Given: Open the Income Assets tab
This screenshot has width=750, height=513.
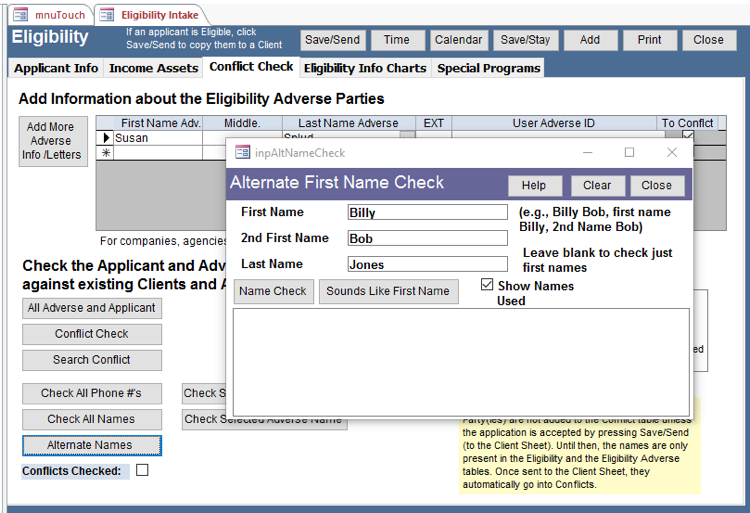Looking at the screenshot, I should click(154, 68).
